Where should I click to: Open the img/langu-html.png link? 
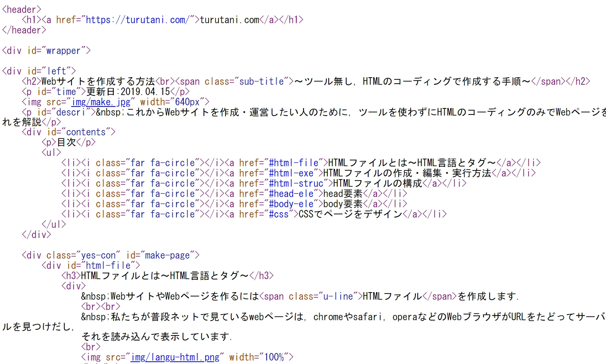[x=175, y=358]
